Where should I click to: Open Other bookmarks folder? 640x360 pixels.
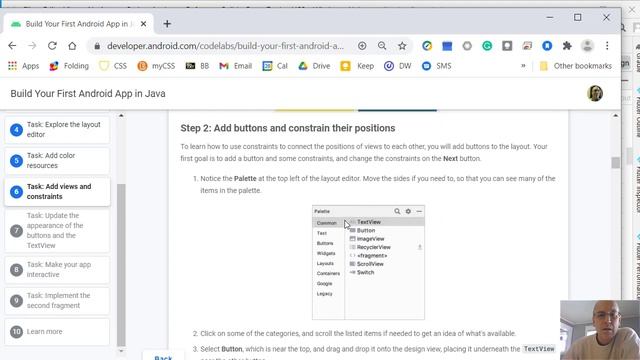pos(576,66)
